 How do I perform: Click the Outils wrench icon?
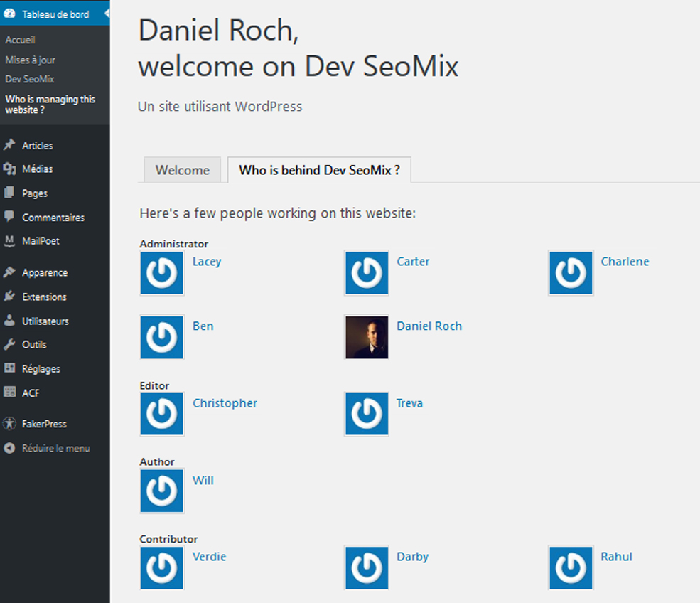click(9, 344)
